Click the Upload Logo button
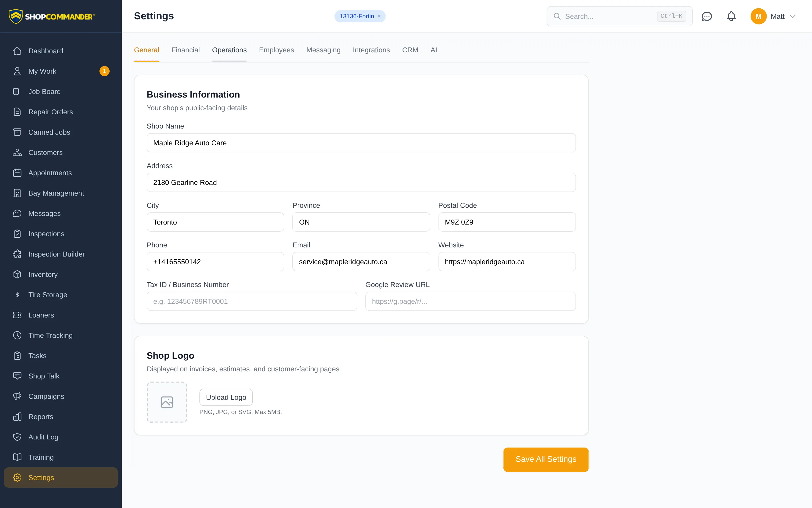Image resolution: width=812 pixels, height=508 pixels. coord(226,398)
